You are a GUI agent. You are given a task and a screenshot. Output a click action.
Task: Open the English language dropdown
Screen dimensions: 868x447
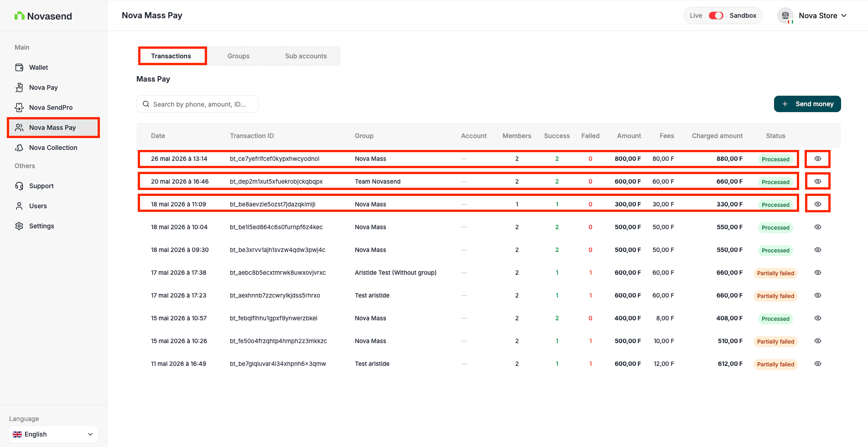coord(53,434)
